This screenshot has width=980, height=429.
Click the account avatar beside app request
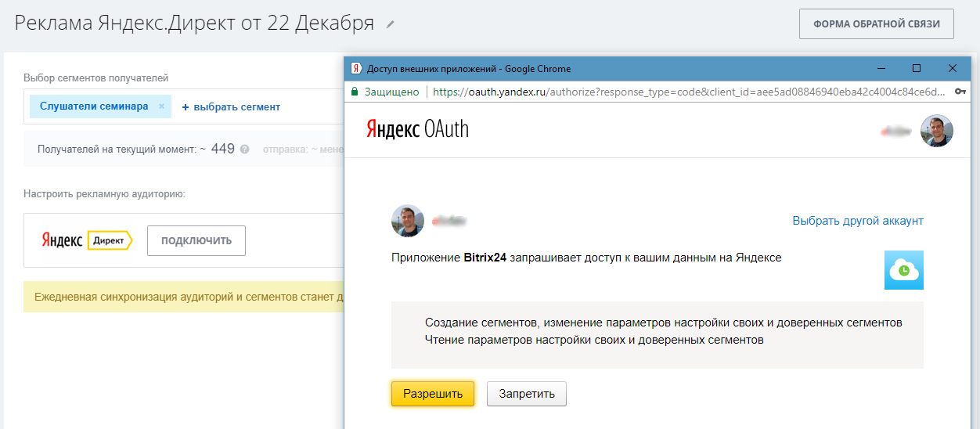tap(408, 221)
